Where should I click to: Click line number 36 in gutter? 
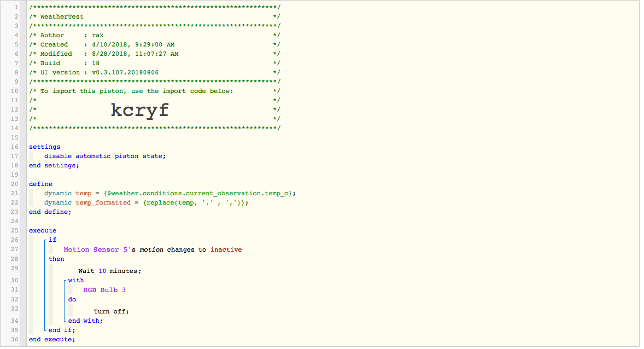14,340
